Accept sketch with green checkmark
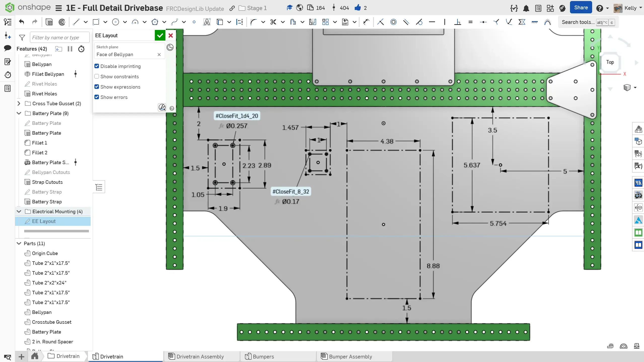The width and height of the screenshot is (644, 362). click(x=160, y=35)
